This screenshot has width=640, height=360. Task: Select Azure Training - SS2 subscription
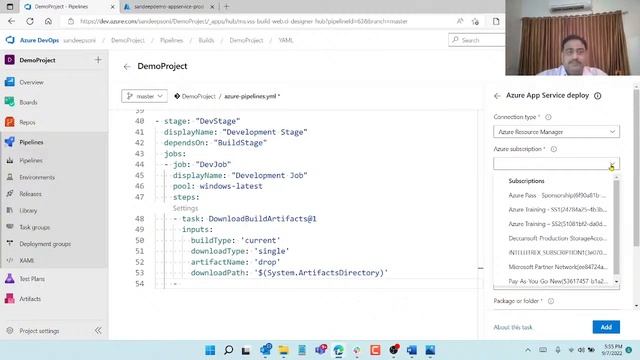click(557, 224)
